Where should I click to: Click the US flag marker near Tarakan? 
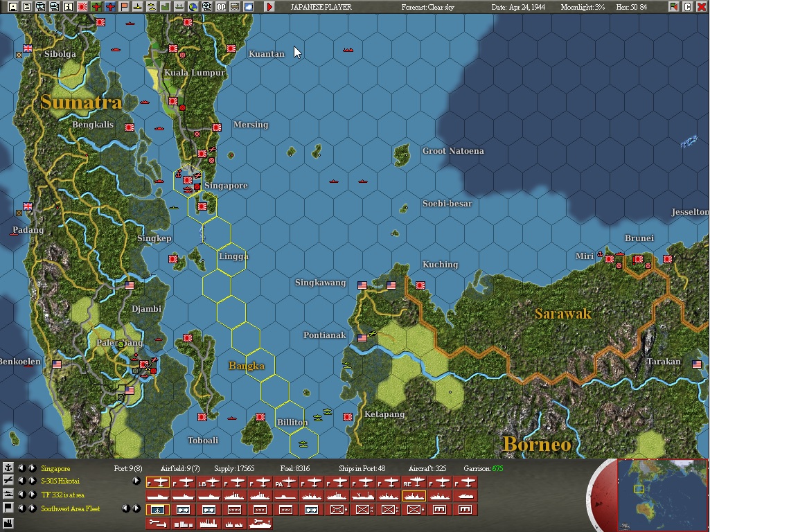click(x=697, y=364)
